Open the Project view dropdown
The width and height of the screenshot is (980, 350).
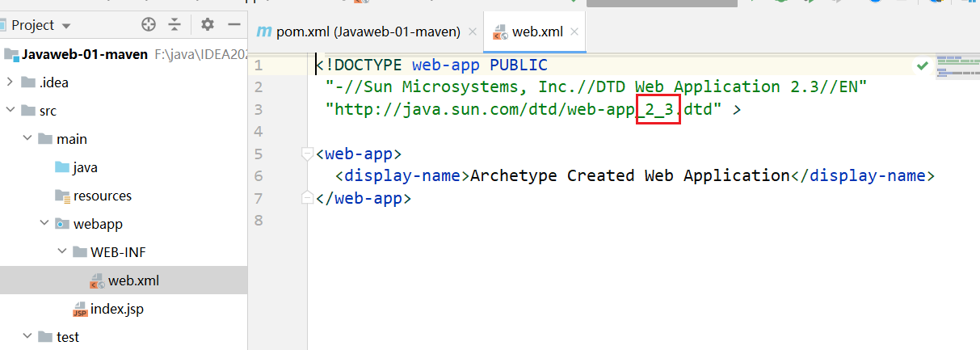(65, 26)
